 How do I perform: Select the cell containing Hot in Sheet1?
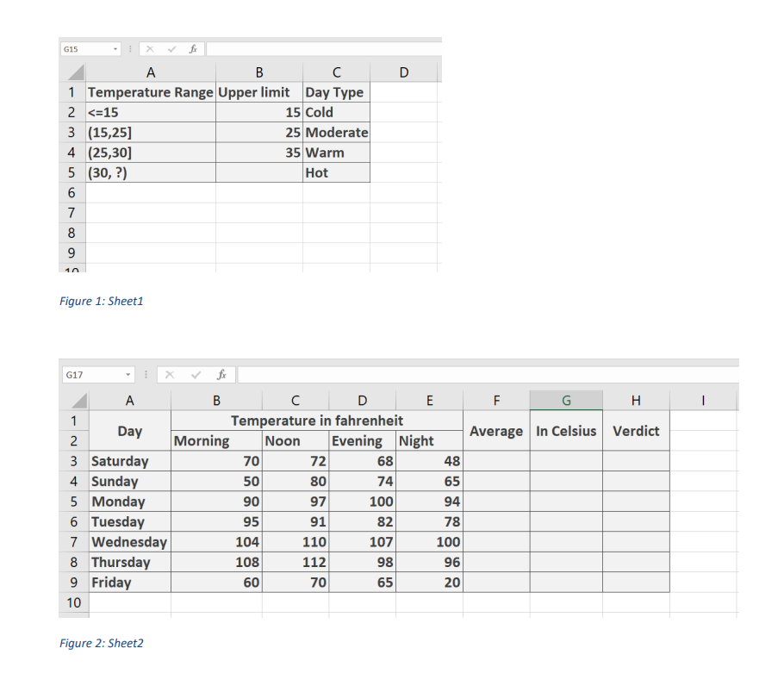tap(336, 172)
